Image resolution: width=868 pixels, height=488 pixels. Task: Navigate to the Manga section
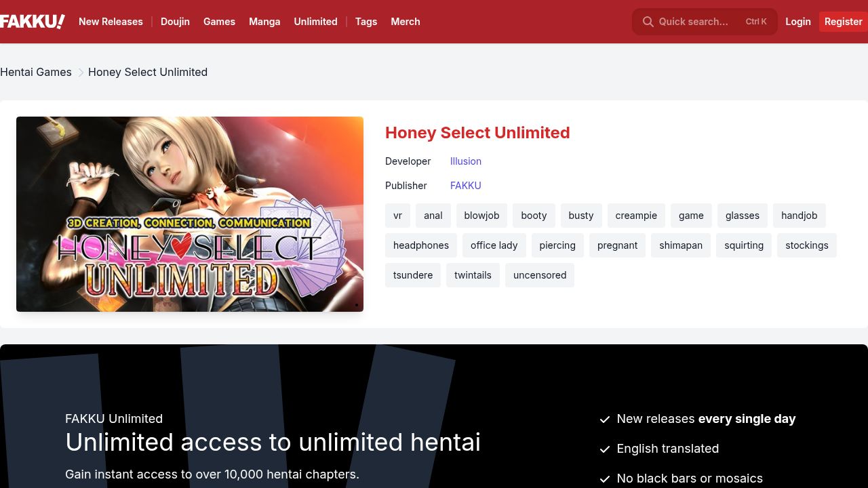click(x=264, y=22)
